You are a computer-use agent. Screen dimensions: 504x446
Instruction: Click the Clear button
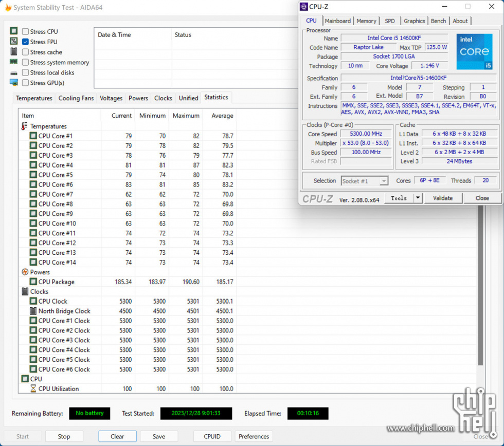[117, 436]
